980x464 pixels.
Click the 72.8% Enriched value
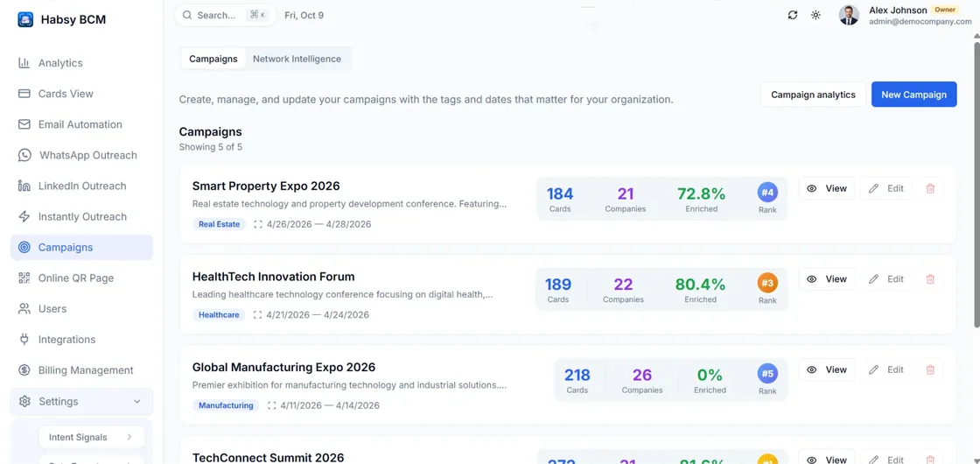[701, 193]
